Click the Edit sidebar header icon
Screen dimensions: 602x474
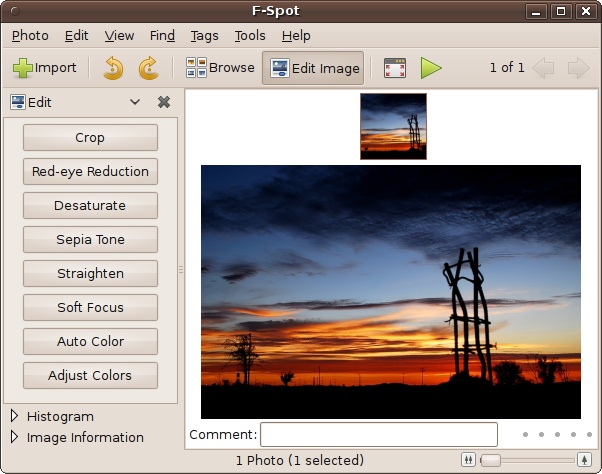pyautogui.click(x=18, y=102)
